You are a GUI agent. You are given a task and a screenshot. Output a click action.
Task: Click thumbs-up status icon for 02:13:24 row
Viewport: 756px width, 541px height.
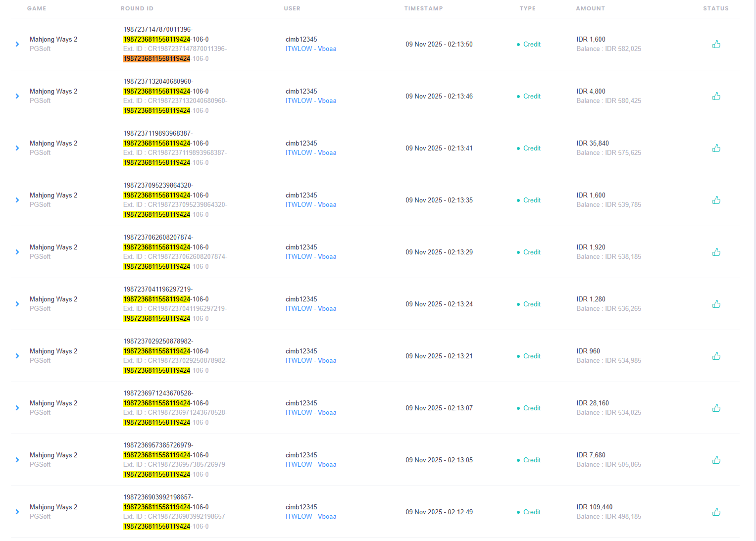716,304
